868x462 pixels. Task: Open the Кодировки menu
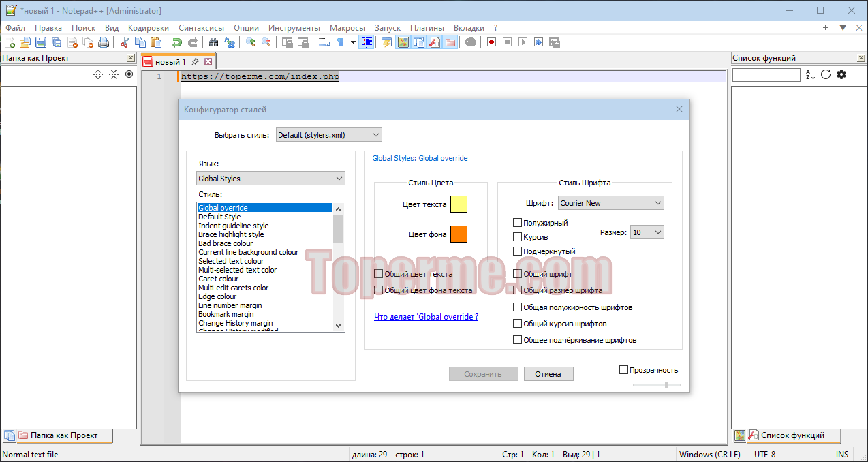149,28
